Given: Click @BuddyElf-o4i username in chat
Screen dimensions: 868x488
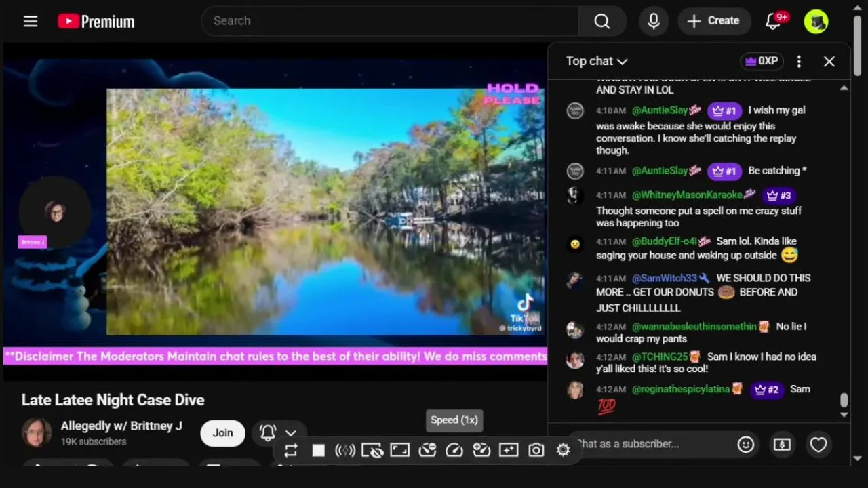Looking at the screenshot, I should [665, 241].
